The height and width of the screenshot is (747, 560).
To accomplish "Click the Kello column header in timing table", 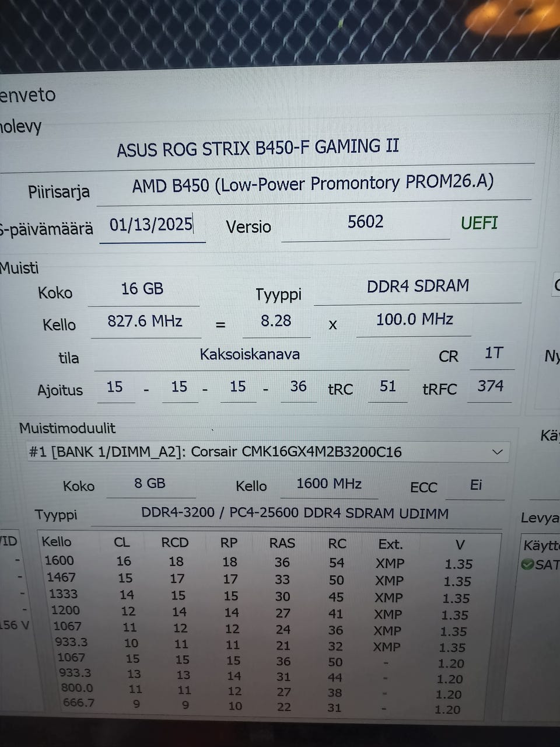I will (57, 542).
